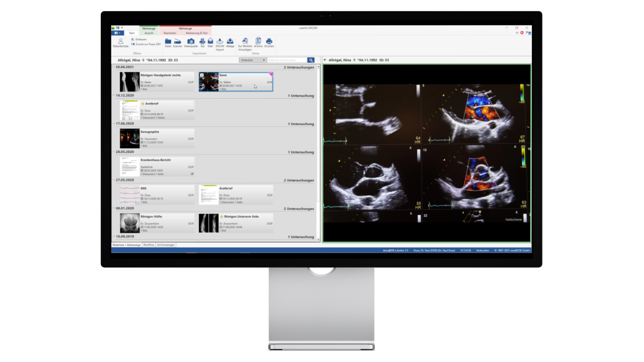
Task: Open the Sonographie thumbnail from 17.06.2020
Action: [x=129, y=138]
